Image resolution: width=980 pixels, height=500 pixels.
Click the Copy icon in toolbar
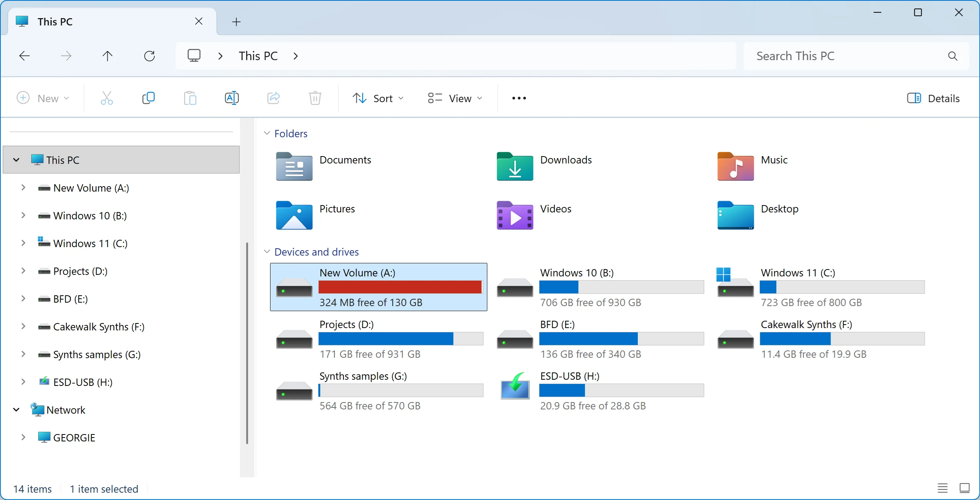click(149, 98)
